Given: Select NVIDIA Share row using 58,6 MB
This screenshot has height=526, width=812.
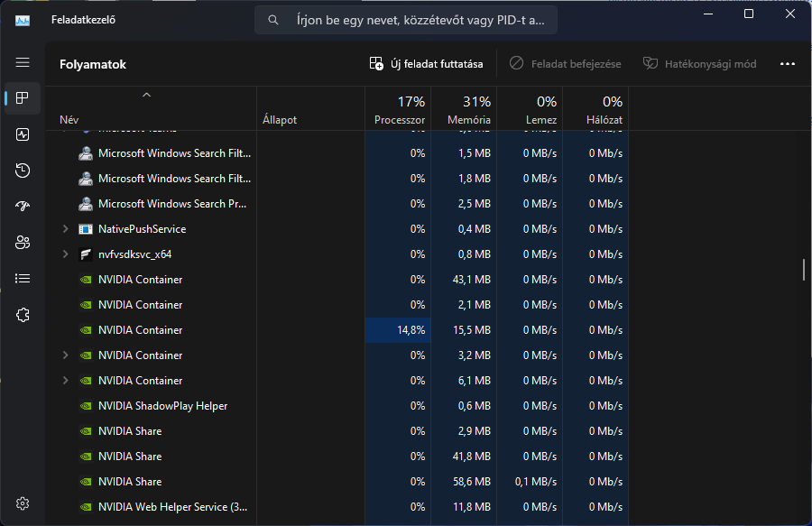Looking at the screenshot, I should click(x=337, y=482).
